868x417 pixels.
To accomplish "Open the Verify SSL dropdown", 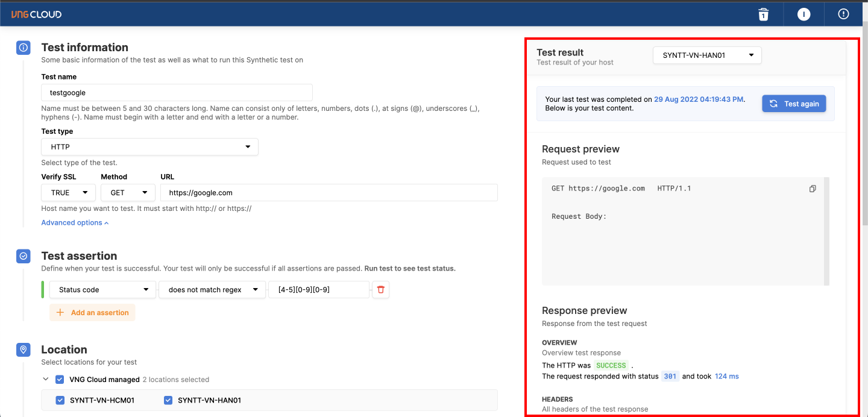I will (x=69, y=193).
